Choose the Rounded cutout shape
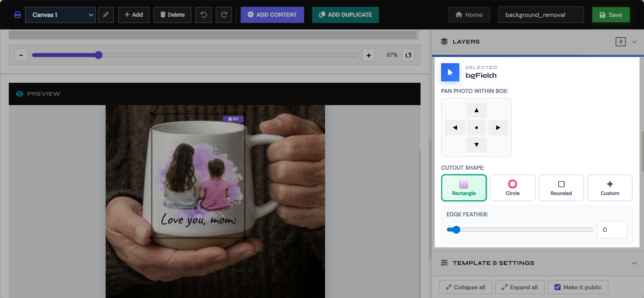This screenshot has height=298, width=644. coord(561,188)
